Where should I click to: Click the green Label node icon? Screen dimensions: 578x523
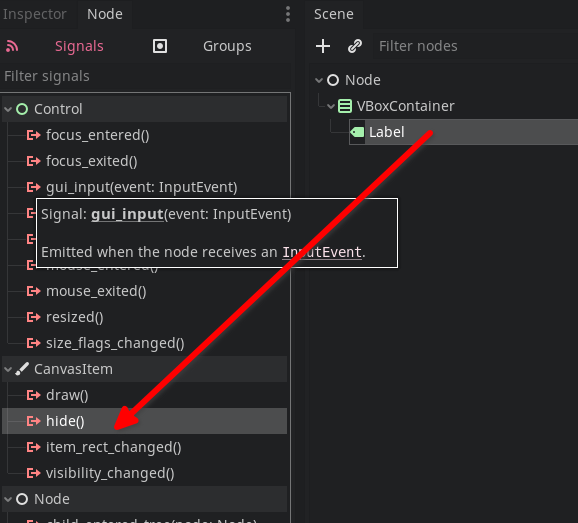point(357,132)
